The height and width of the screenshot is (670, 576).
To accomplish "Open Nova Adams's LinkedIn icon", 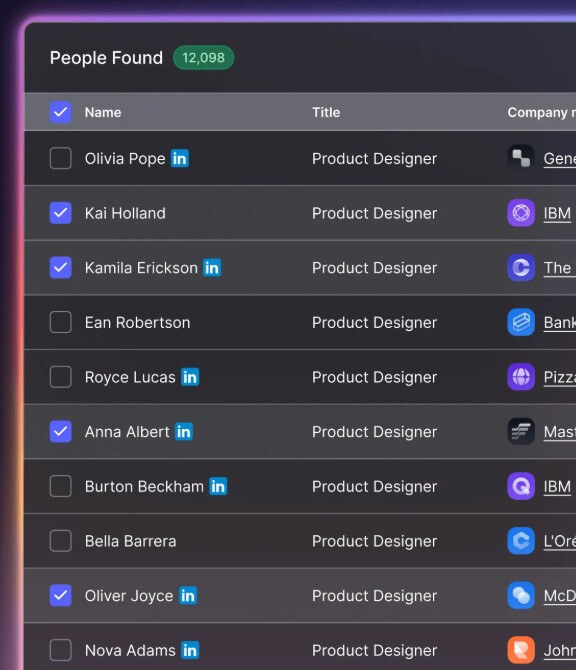I will coord(190,650).
